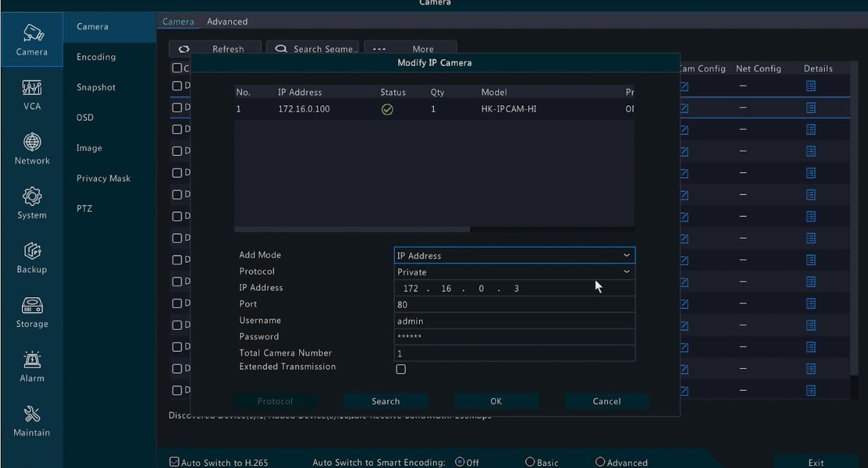
Task: Open the Alarm siren icon
Action: [31, 360]
